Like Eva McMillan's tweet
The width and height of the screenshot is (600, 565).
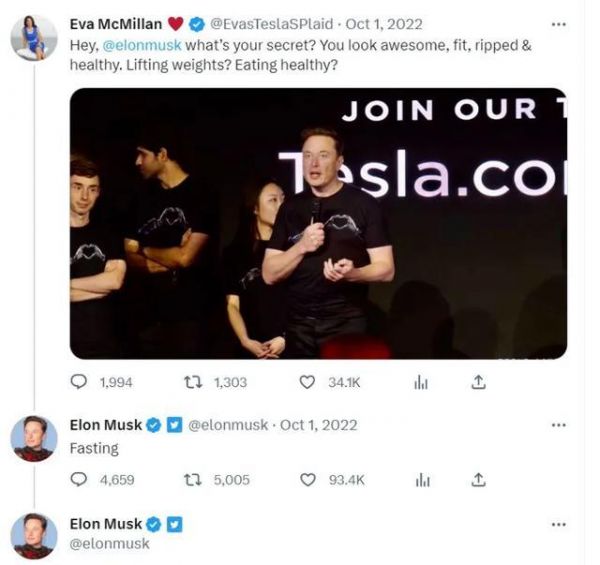tap(308, 382)
